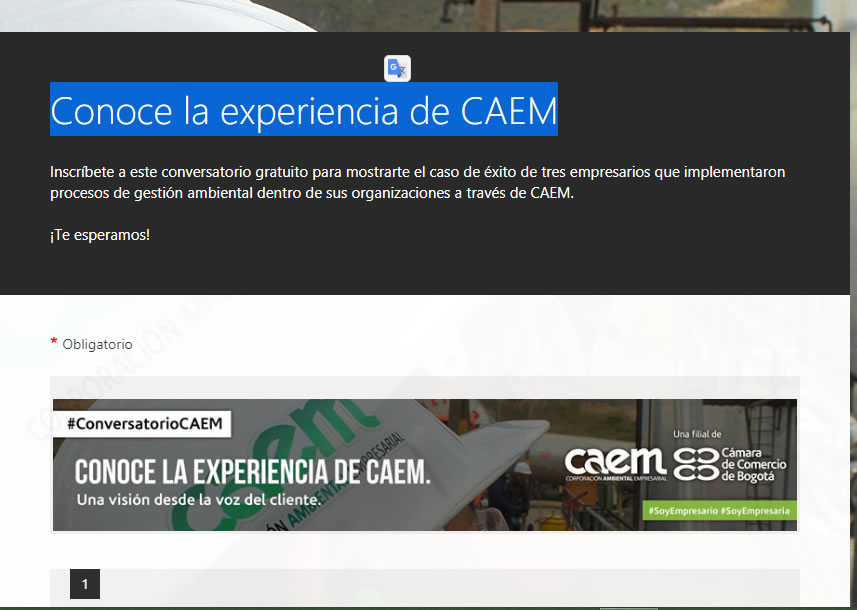Click the header background photo at top
The image size is (857, 610).
tap(428, 15)
